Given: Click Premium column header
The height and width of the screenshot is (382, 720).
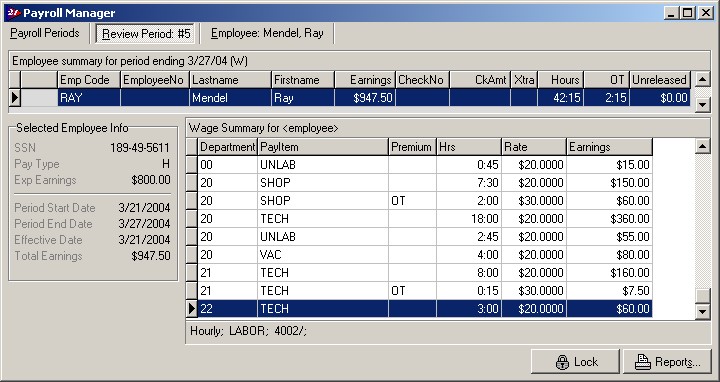Looking at the screenshot, I should 412,147.
